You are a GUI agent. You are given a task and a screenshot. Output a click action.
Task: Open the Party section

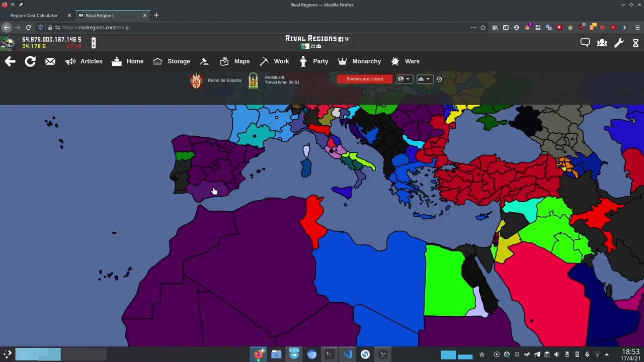pos(313,61)
